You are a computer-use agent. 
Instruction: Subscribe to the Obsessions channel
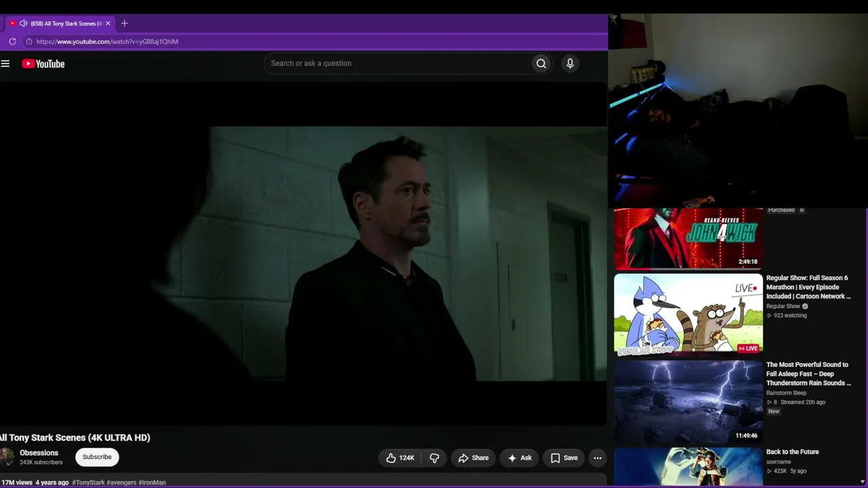pos(97,457)
